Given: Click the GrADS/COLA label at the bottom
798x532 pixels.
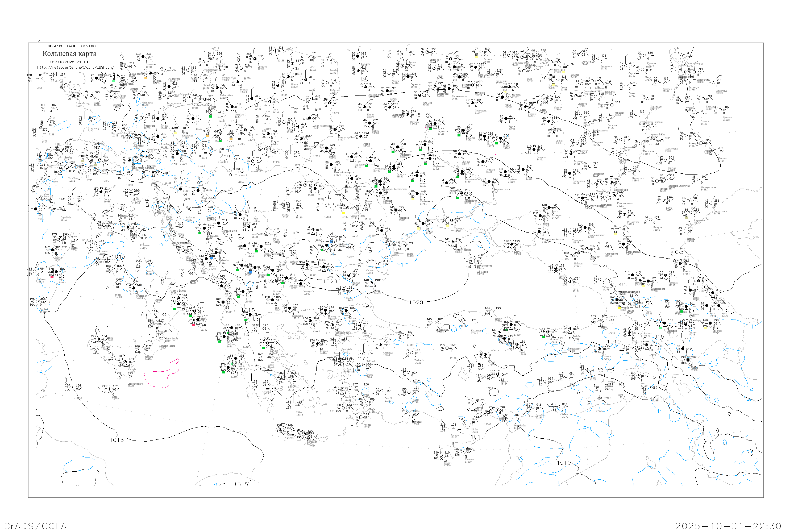Looking at the screenshot, I should 35,526.
